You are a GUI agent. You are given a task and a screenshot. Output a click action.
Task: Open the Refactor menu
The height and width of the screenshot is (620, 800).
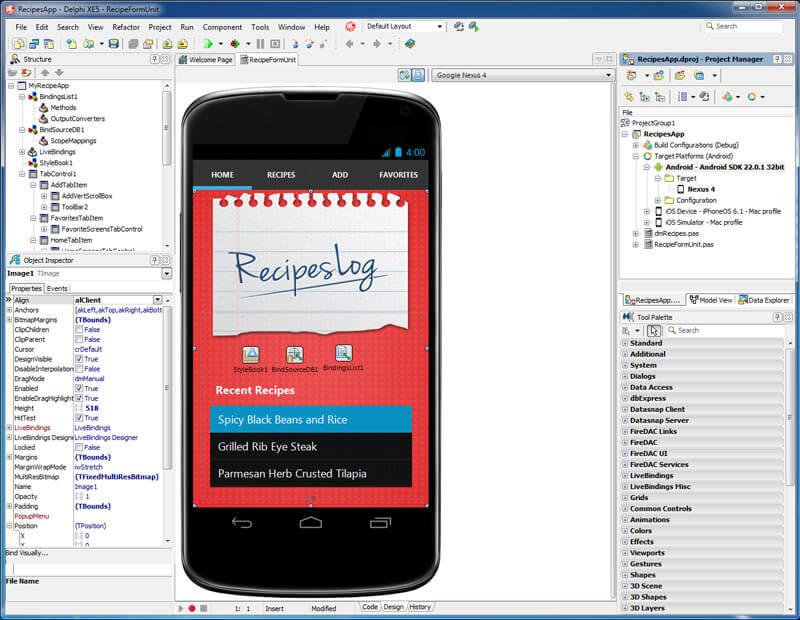126,27
